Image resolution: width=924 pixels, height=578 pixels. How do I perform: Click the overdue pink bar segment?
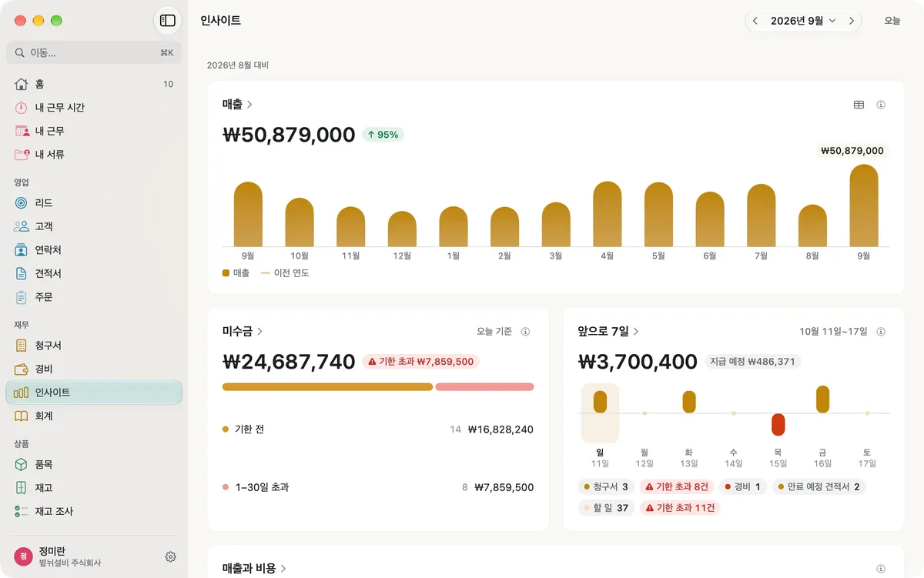[484, 386]
